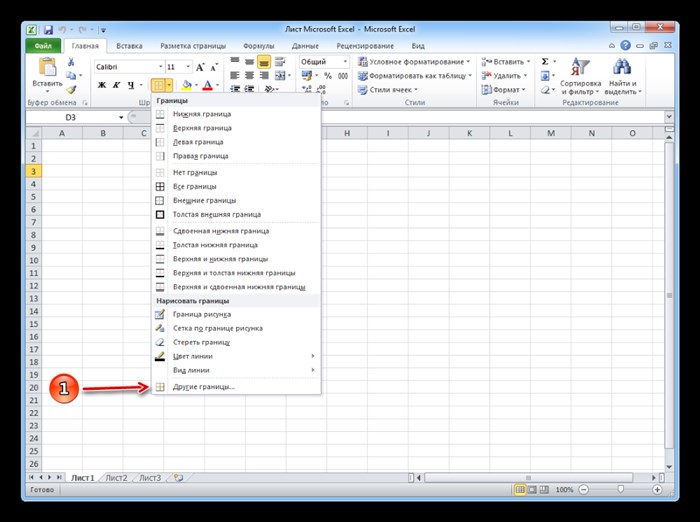Expand the Вид линии submenu
700x522 pixels.
pyautogui.click(x=236, y=370)
